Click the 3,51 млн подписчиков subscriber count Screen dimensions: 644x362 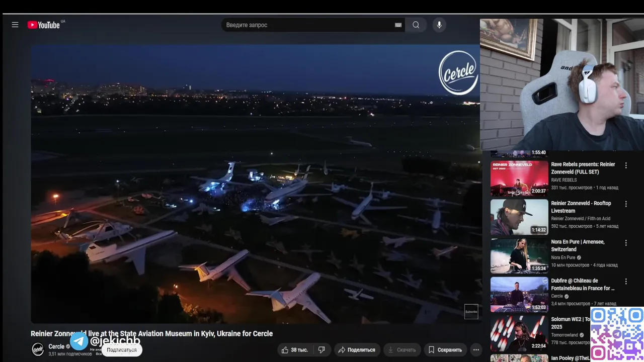70,354
